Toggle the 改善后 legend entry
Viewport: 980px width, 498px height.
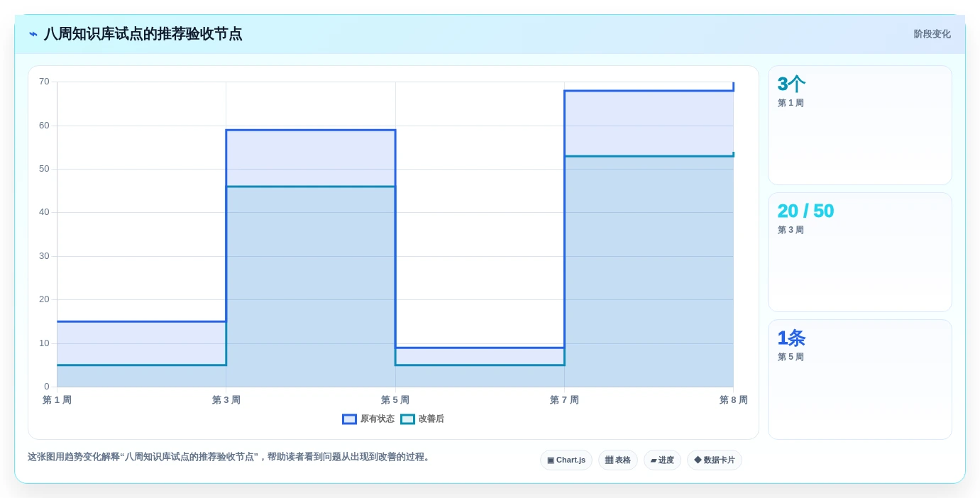click(422, 419)
